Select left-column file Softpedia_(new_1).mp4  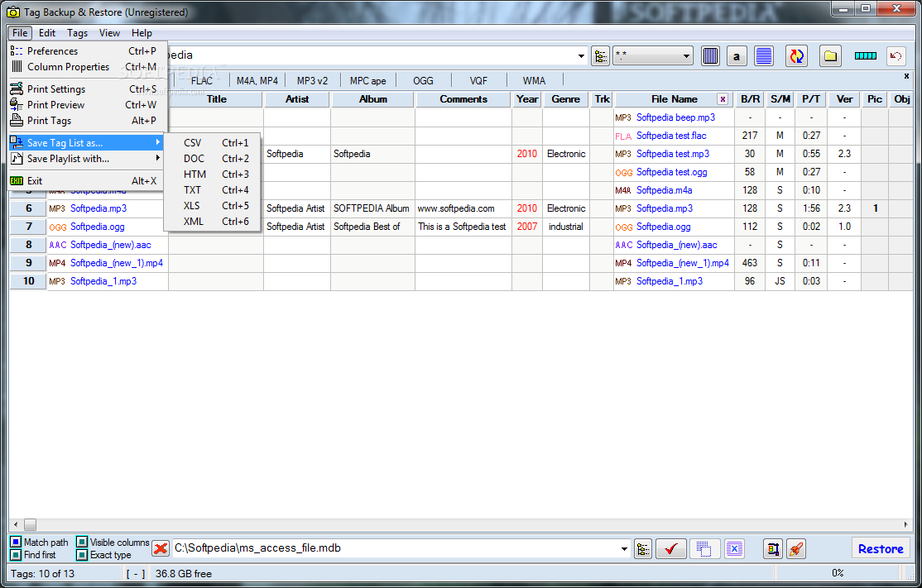coord(117,263)
